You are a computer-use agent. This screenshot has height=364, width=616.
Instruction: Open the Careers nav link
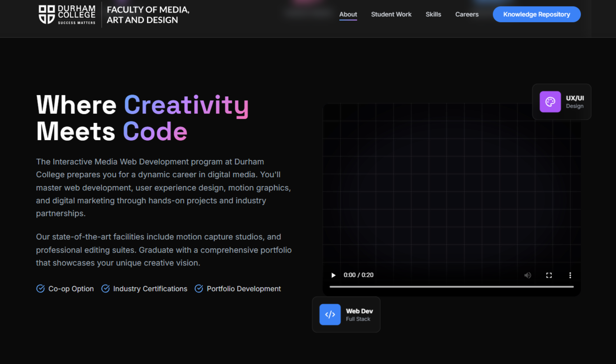click(467, 14)
